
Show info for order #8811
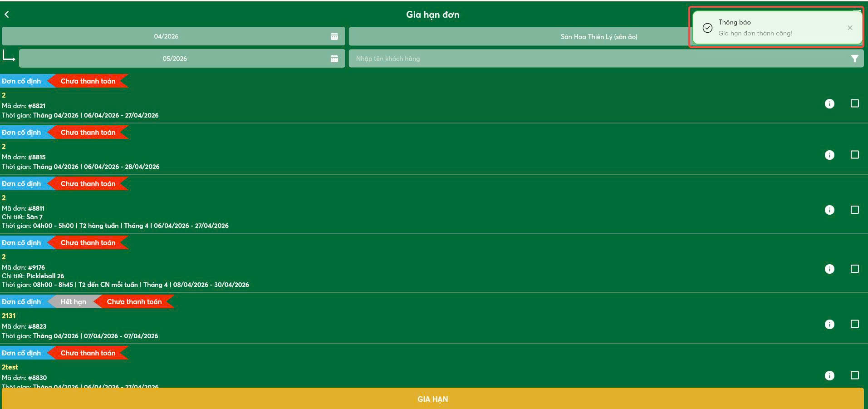pos(829,210)
